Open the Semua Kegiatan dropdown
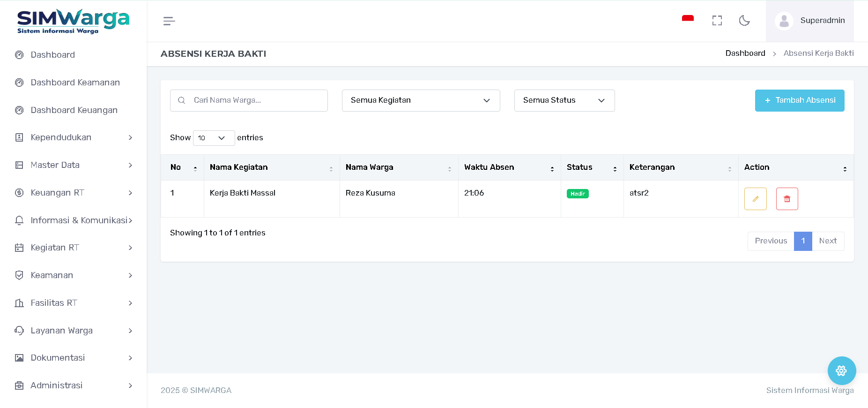This screenshot has height=408, width=868. coord(421,100)
